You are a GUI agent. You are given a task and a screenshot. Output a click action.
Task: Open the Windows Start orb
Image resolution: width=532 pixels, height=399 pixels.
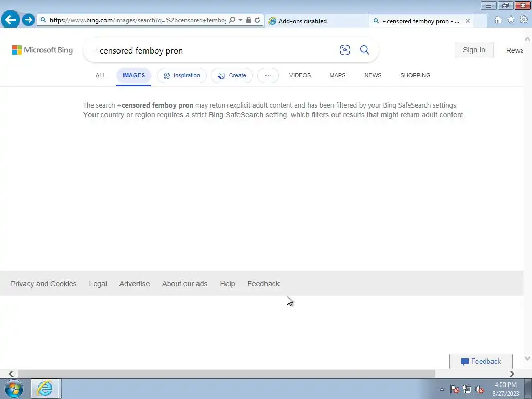[x=14, y=389]
